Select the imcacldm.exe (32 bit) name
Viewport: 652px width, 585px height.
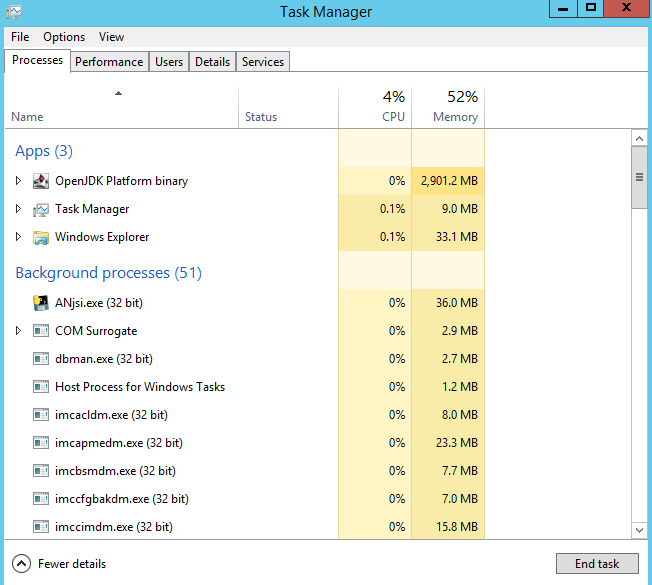coord(111,415)
